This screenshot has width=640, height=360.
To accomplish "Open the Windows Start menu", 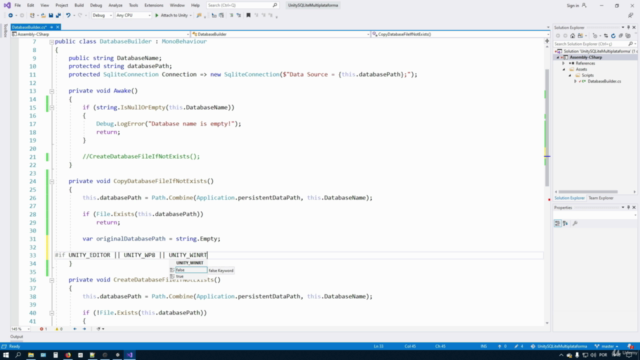I will pos(6,355).
